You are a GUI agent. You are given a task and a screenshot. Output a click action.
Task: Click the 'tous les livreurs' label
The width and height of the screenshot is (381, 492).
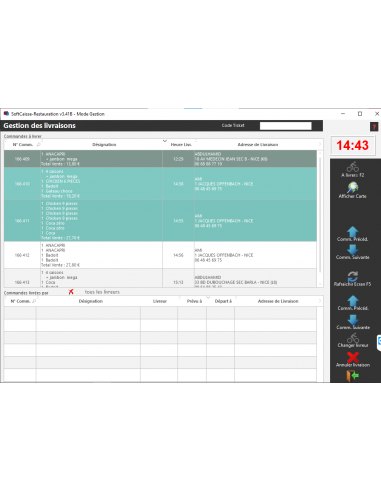pyautogui.click(x=102, y=292)
